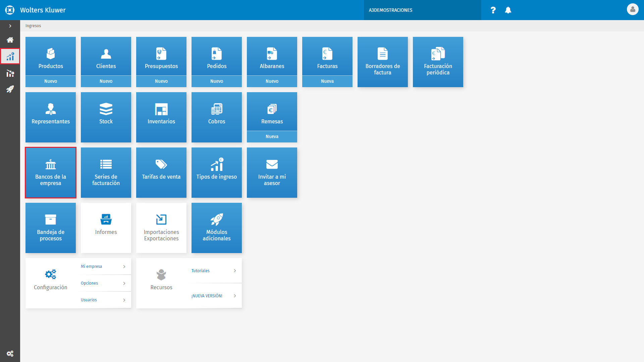Expand the left sidebar chevron
644x362 pixels.
[x=10, y=26]
